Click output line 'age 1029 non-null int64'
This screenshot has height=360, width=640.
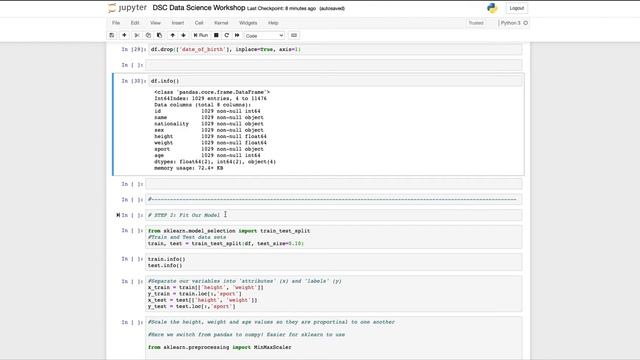click(x=207, y=155)
